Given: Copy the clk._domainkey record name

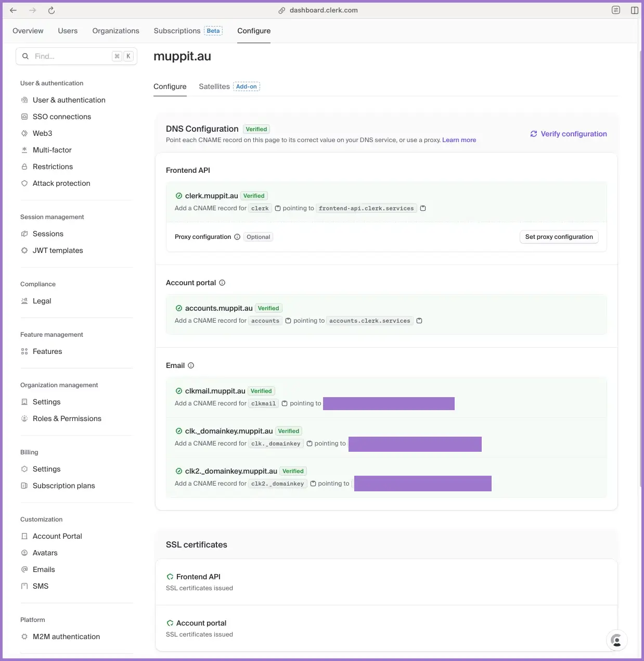Looking at the screenshot, I should (310, 443).
